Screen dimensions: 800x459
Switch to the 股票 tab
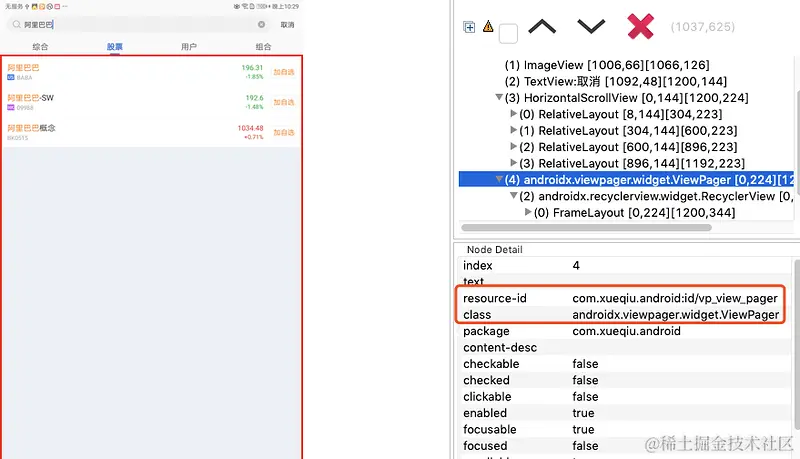[x=115, y=46]
